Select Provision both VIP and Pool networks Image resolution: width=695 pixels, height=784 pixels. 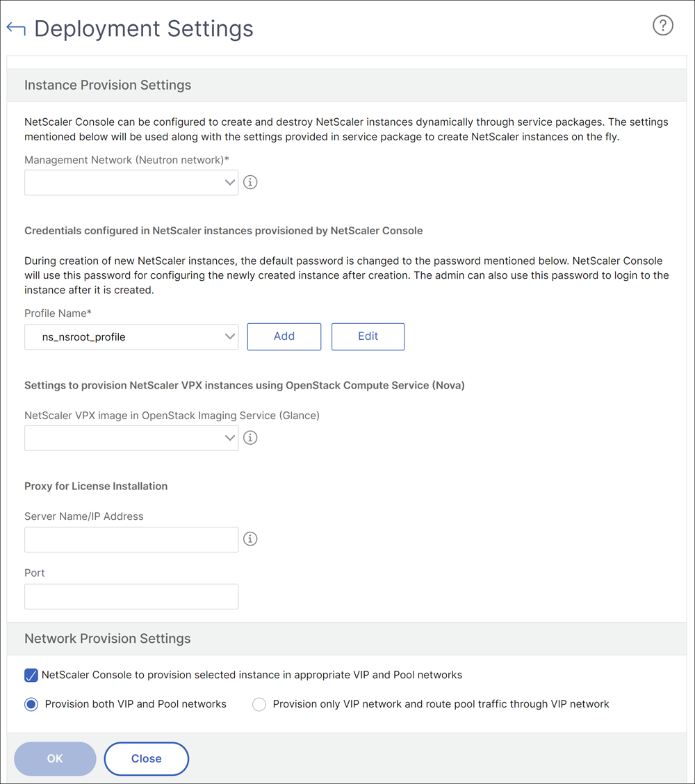point(31,705)
